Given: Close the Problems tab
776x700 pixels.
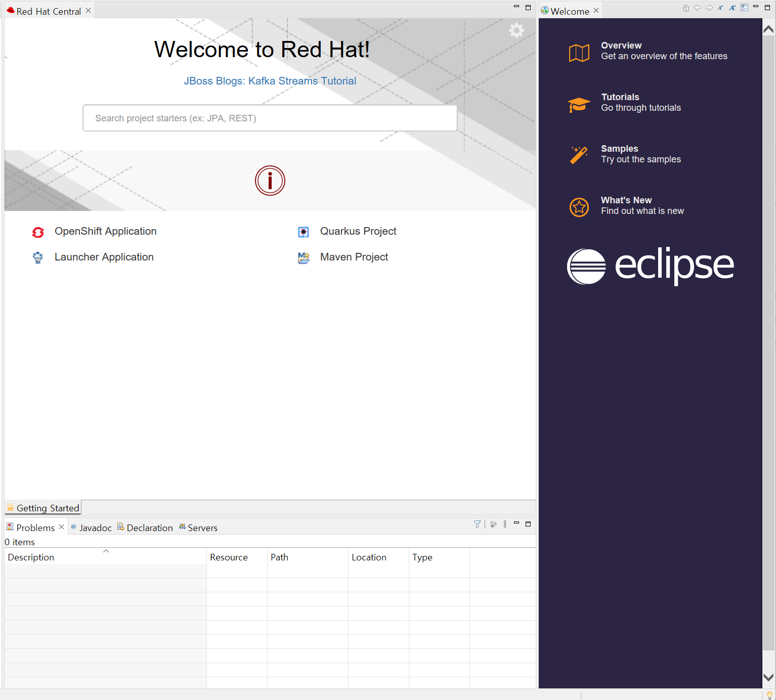Looking at the screenshot, I should pyautogui.click(x=61, y=527).
